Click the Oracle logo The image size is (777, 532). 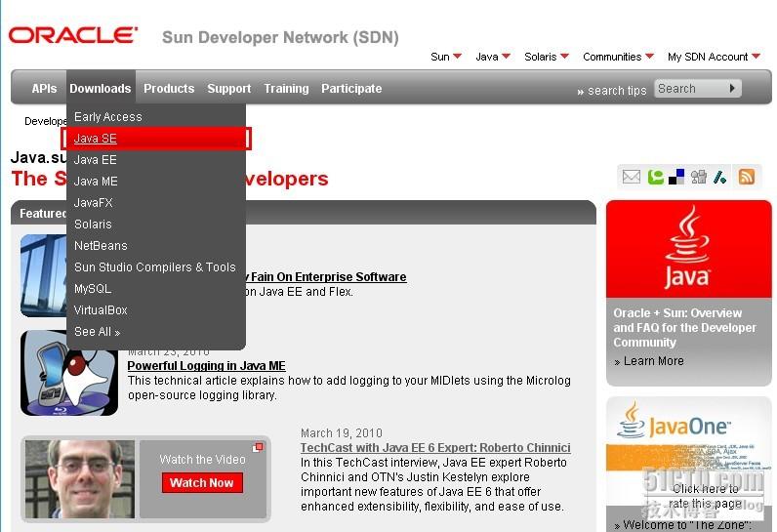(73, 35)
